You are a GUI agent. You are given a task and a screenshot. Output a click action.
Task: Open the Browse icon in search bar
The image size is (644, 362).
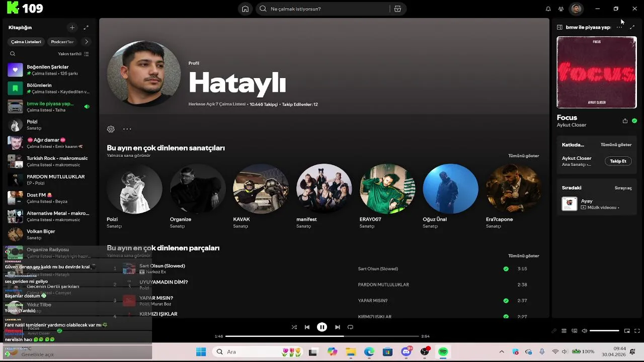(x=397, y=9)
